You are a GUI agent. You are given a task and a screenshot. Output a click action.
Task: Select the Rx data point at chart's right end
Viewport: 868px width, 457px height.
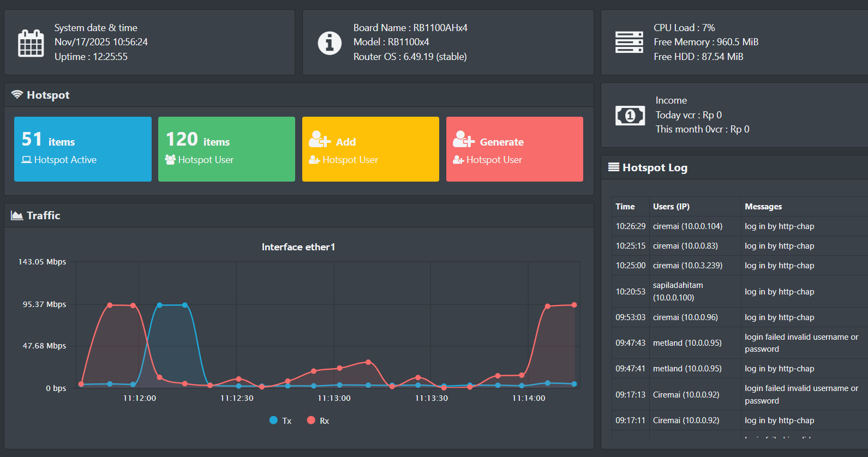[574, 305]
